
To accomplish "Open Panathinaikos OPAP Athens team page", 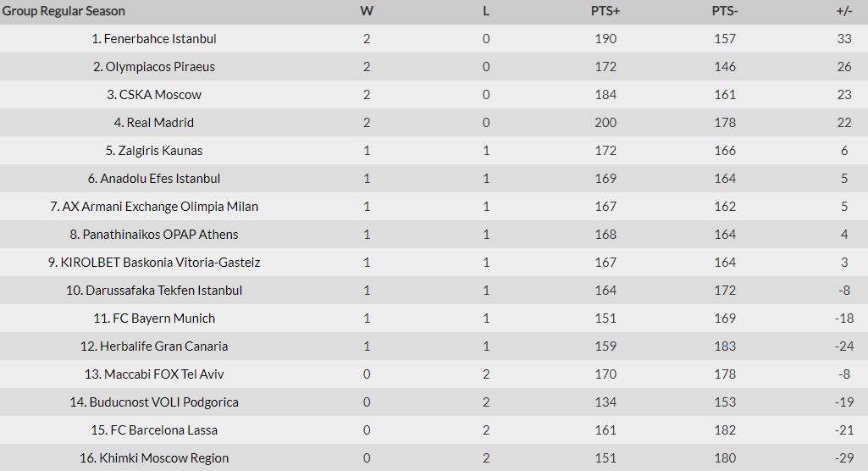I will (160, 235).
